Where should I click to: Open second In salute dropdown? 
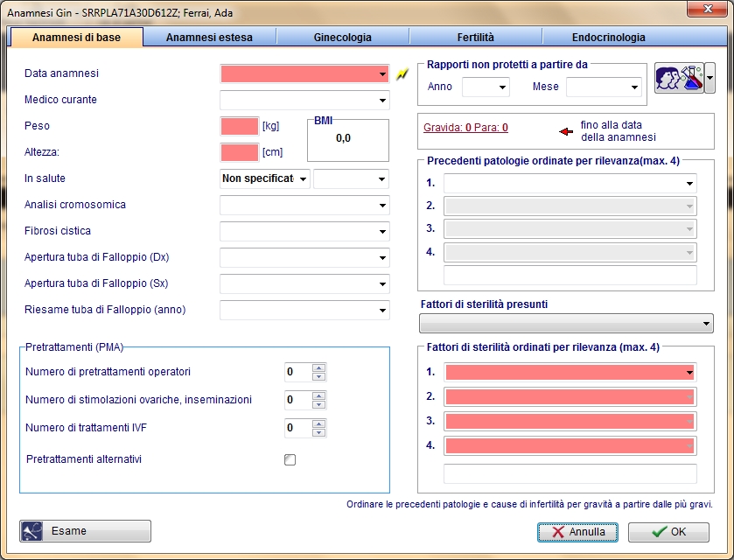(382, 178)
